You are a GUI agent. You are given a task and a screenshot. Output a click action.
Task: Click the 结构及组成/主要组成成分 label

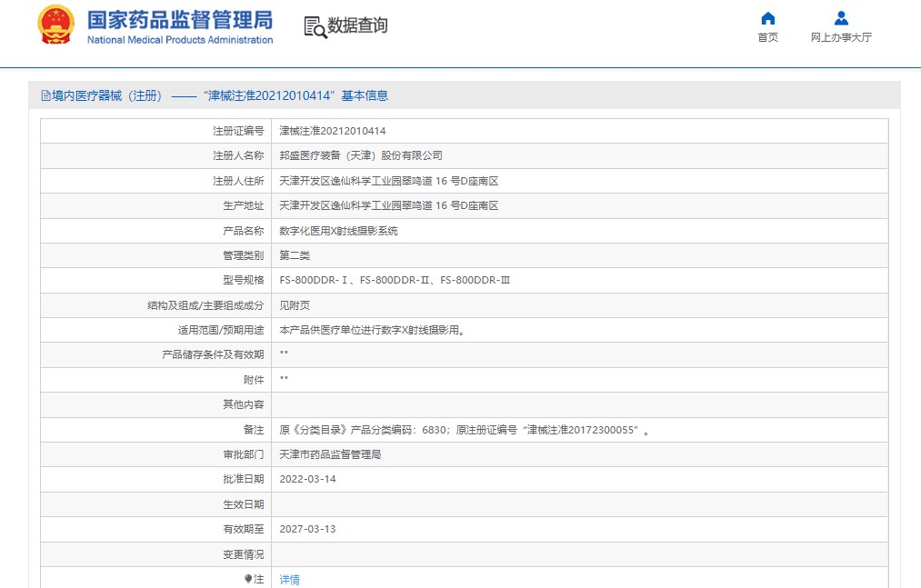pyautogui.click(x=205, y=305)
